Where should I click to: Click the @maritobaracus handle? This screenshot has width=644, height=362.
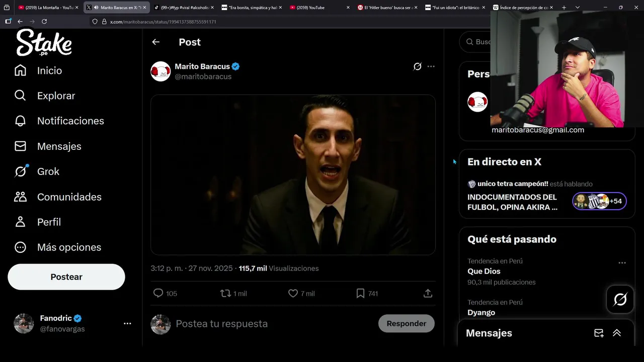pos(203,76)
